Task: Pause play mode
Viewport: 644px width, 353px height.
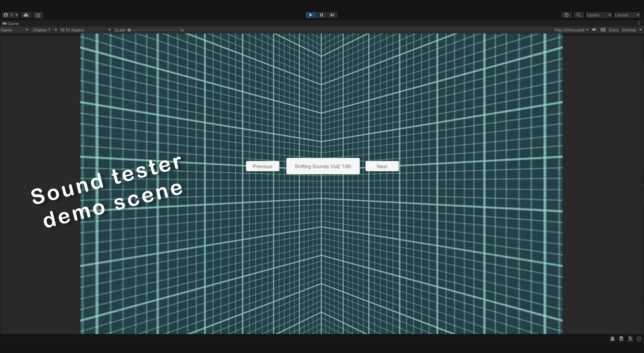Action: (x=321, y=15)
